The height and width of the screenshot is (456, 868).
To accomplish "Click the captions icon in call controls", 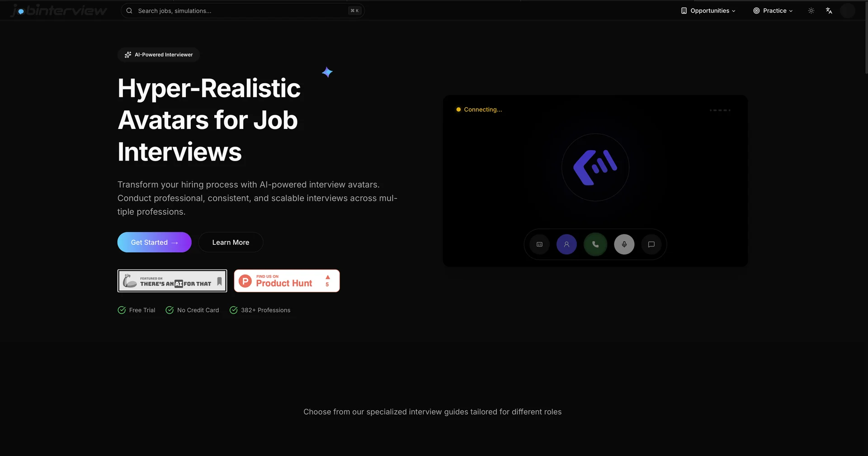I will pyautogui.click(x=539, y=244).
